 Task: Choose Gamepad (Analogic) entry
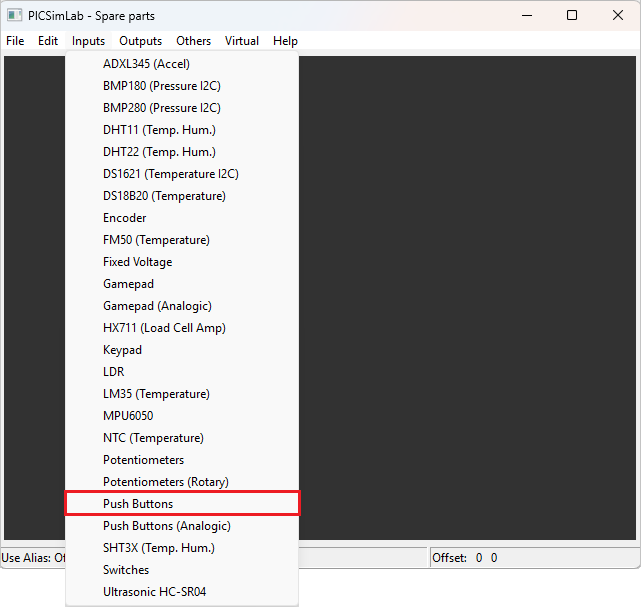click(x=157, y=306)
